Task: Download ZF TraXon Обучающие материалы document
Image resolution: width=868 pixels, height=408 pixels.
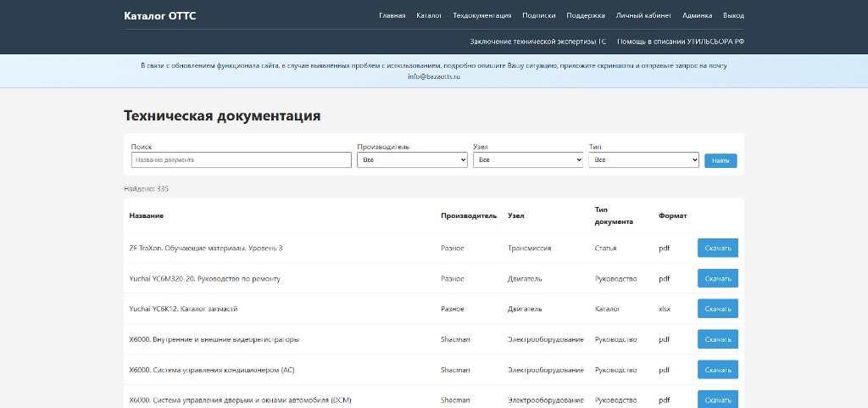Action: point(718,248)
